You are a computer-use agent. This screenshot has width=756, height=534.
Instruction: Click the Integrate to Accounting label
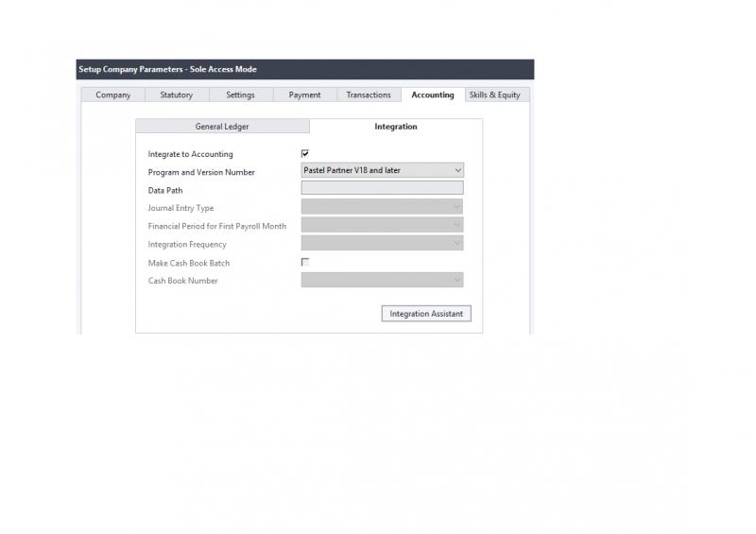[190, 154]
